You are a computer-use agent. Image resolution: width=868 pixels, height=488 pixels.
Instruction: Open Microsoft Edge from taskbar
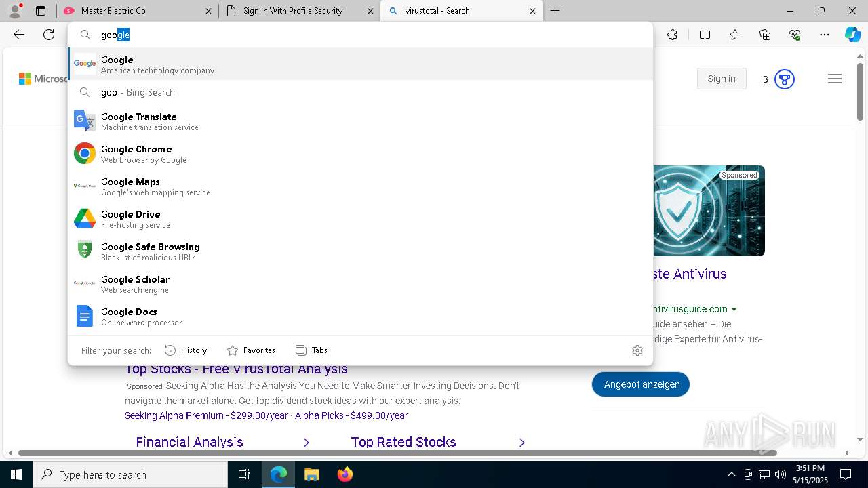point(279,474)
